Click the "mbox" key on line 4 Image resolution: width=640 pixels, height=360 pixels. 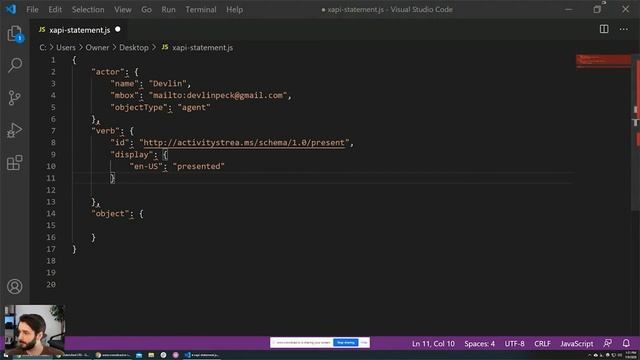pos(124,95)
